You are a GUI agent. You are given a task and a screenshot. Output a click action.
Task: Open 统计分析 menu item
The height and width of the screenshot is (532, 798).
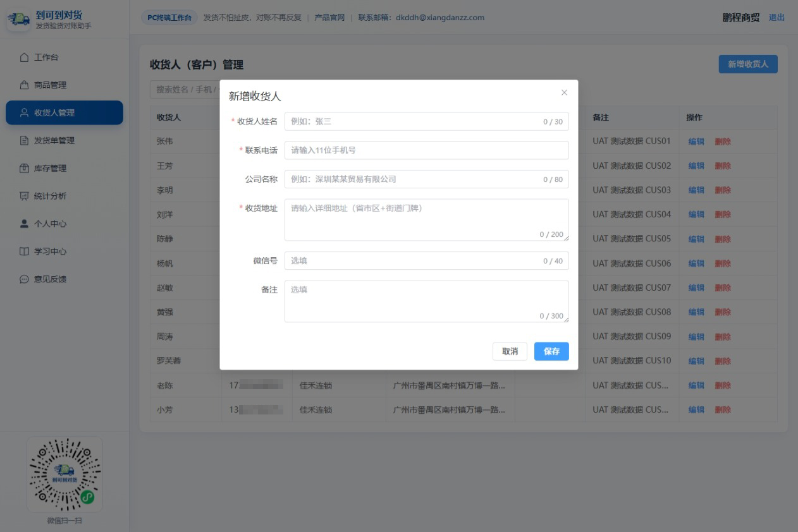click(x=64, y=196)
